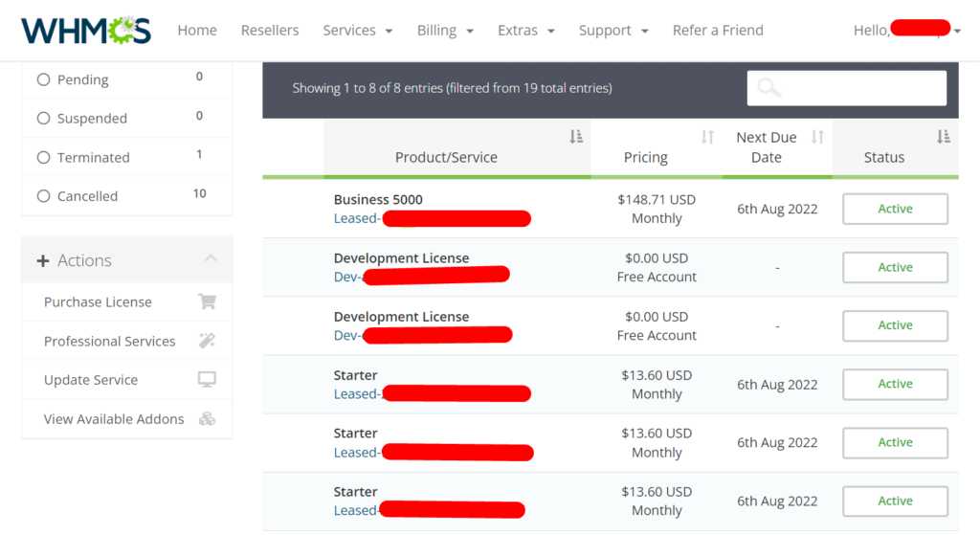The height and width of the screenshot is (535, 980).
Task: Open the Hello user account dropdown
Action: [x=907, y=30]
